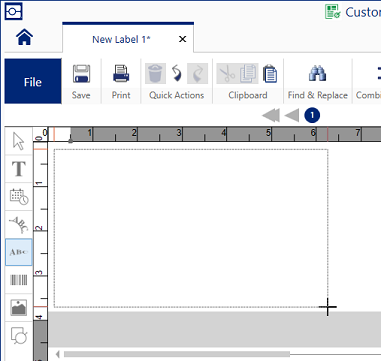Image resolution: width=381 pixels, height=361 pixels.
Task: Select the curved text tool
Action: click(x=18, y=224)
